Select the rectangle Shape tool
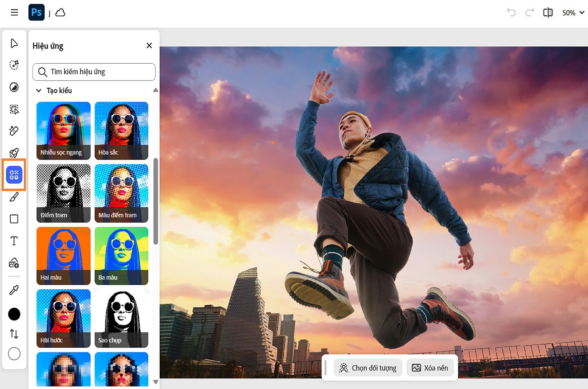Screen dimensions: 588x389 pos(14,219)
